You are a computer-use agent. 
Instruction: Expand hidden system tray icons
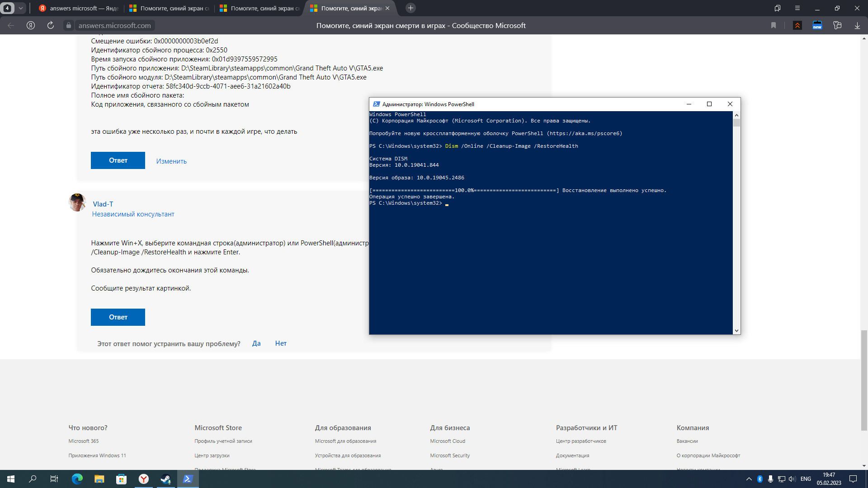click(749, 479)
